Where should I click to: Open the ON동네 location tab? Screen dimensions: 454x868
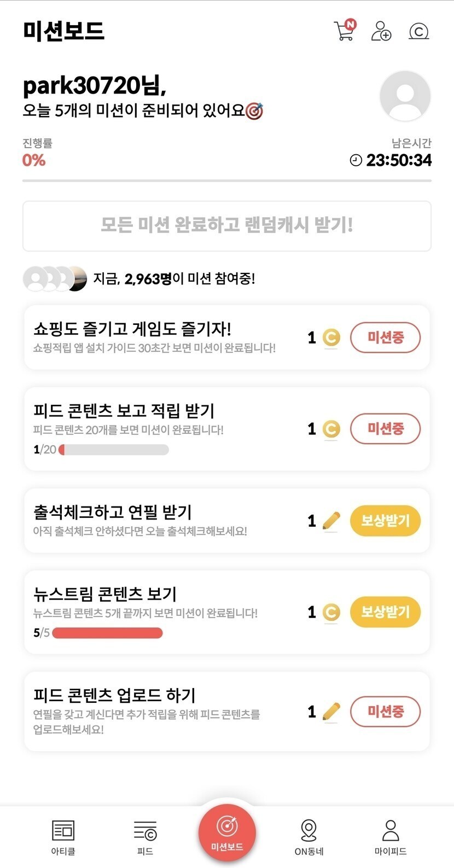(309, 836)
